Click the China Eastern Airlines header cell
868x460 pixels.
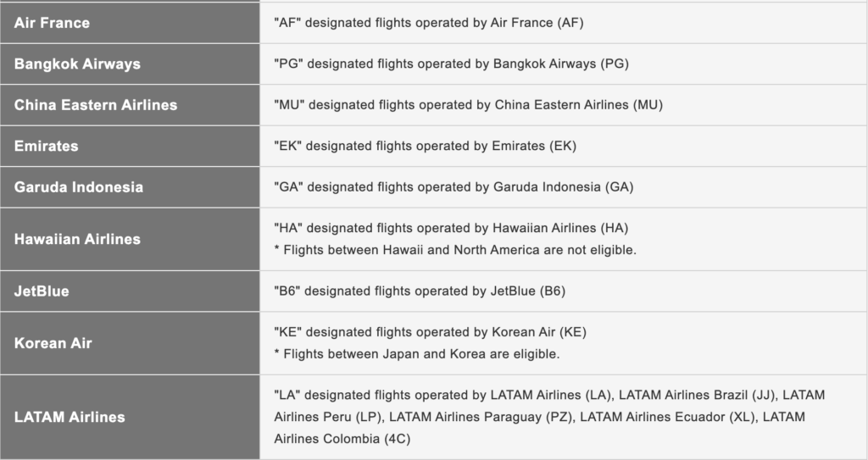pyautogui.click(x=96, y=105)
